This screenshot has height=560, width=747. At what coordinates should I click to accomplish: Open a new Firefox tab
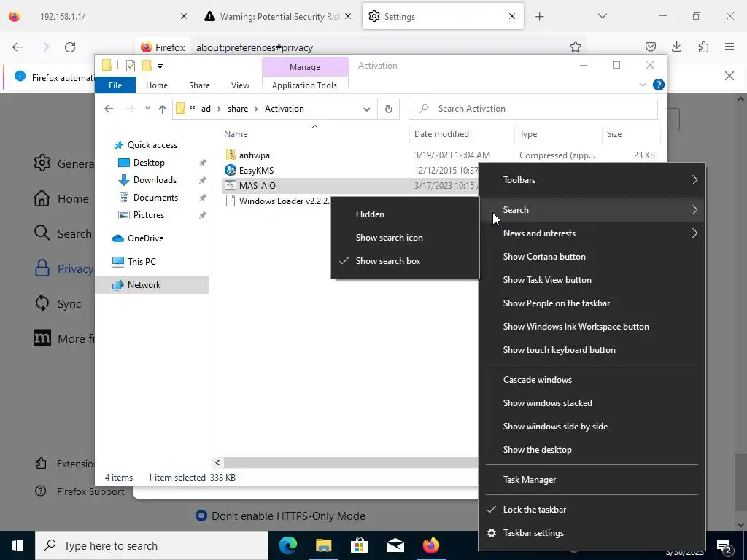pos(539,17)
